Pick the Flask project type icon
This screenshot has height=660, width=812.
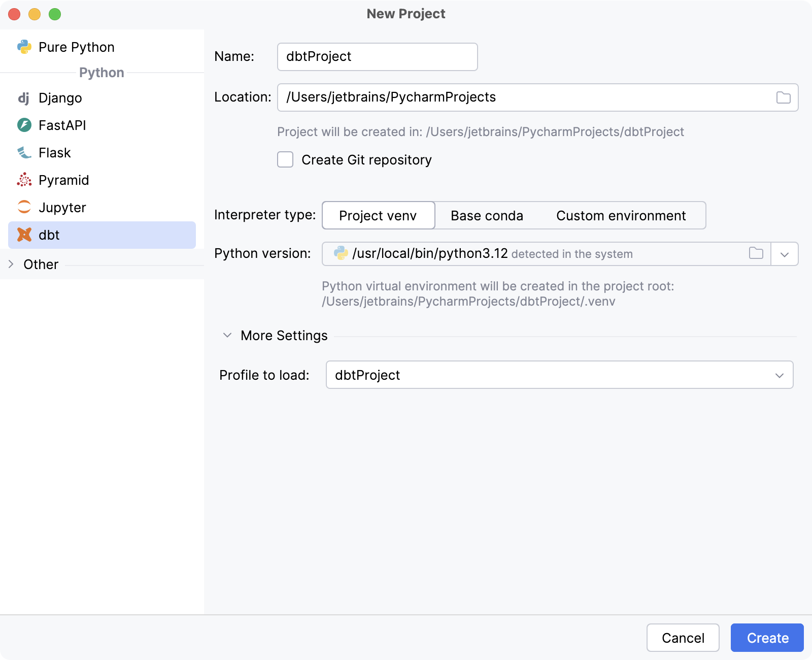point(24,153)
